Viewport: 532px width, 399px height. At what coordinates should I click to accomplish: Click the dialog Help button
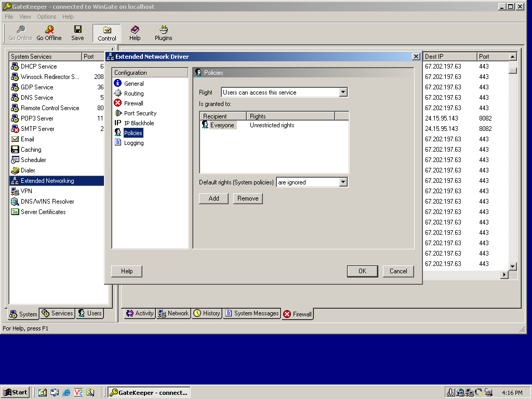[127, 271]
